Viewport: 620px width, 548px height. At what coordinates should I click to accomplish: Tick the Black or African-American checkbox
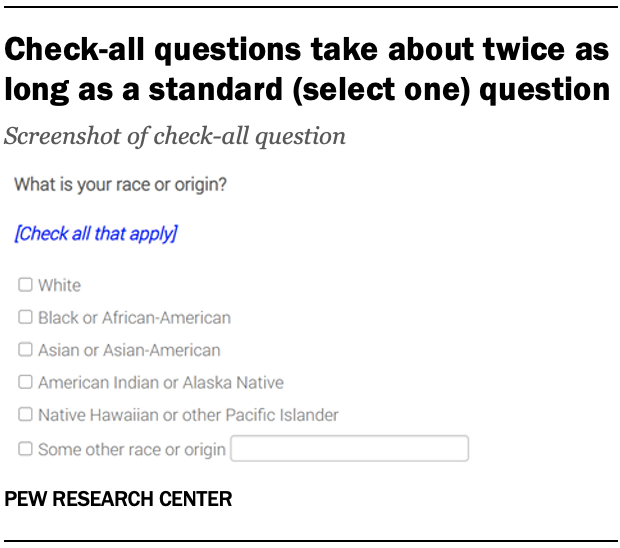25,318
